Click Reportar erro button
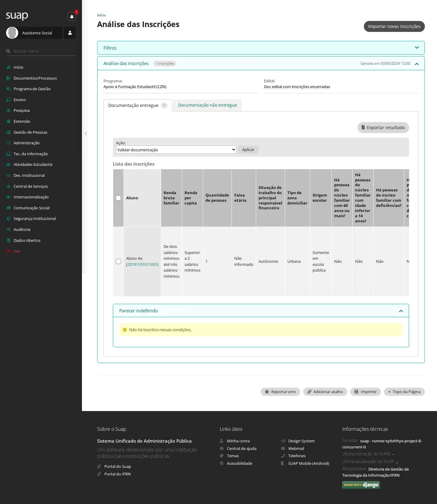This screenshot has width=437, height=504. tap(280, 392)
